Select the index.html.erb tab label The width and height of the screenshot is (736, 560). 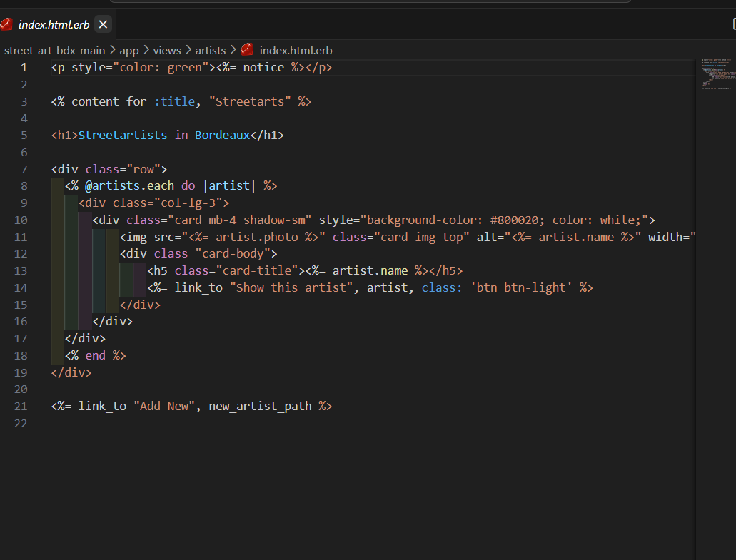54,24
